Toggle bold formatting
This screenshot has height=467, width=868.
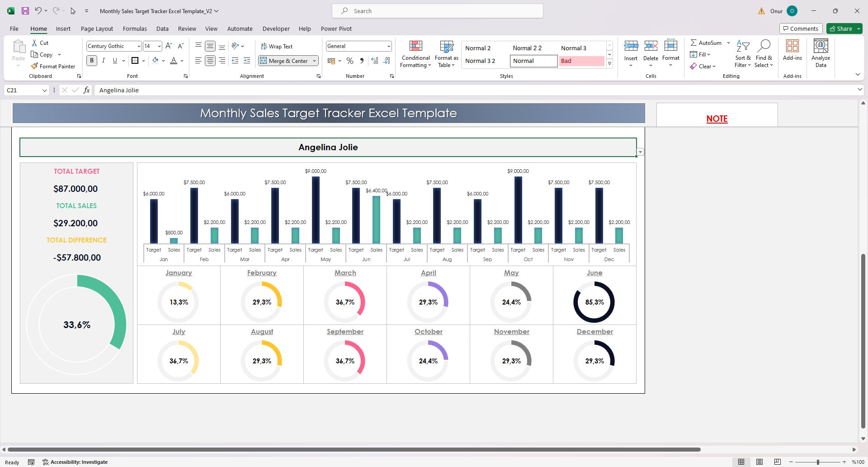(x=92, y=60)
